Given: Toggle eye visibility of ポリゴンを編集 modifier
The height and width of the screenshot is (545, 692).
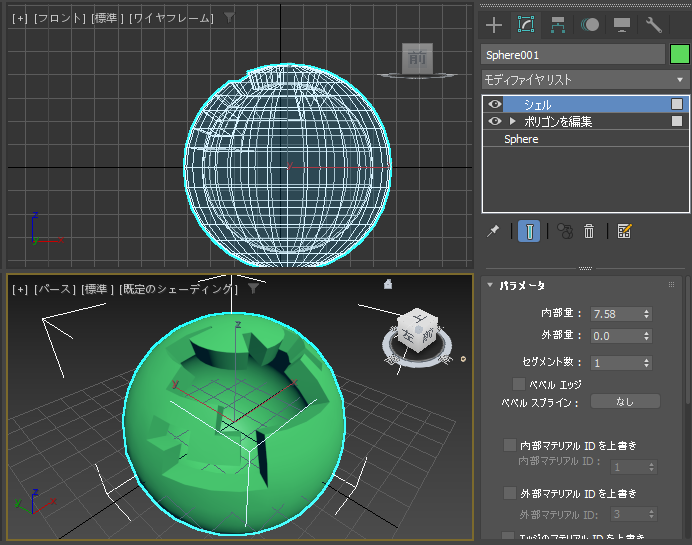Looking at the screenshot, I should pos(495,121).
